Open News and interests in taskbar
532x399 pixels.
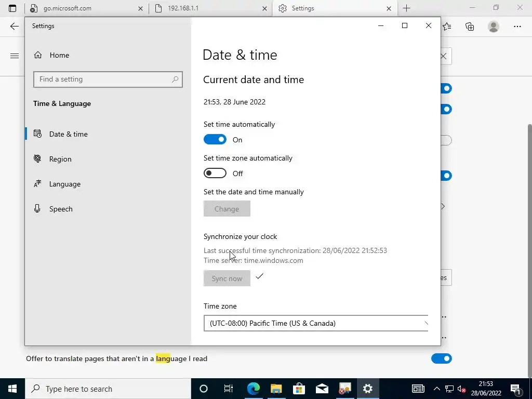[x=418, y=389]
